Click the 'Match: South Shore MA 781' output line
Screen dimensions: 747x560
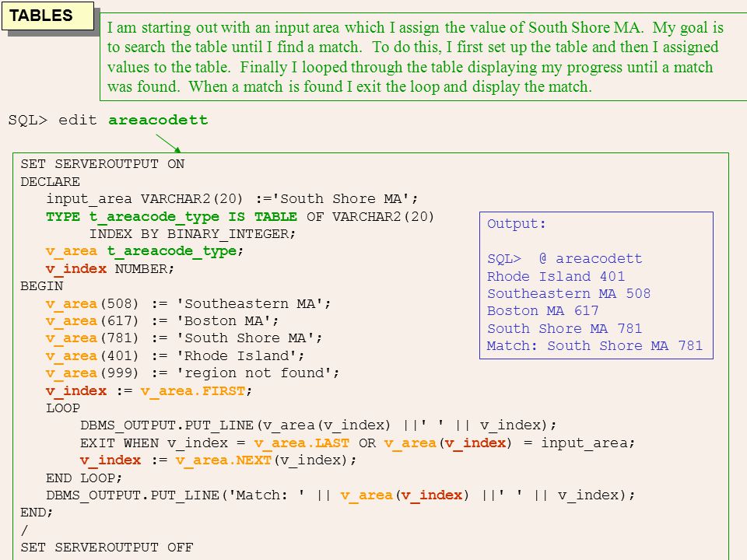594,345
